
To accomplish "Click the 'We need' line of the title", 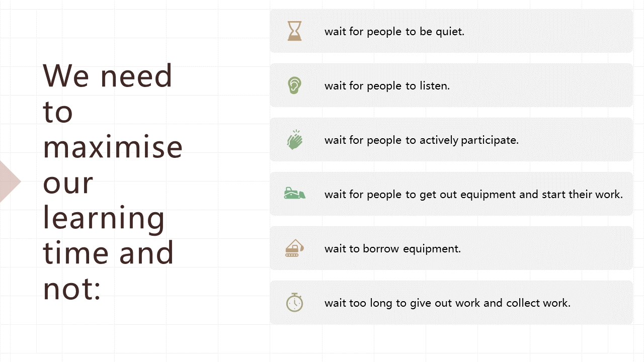I will [x=108, y=76].
